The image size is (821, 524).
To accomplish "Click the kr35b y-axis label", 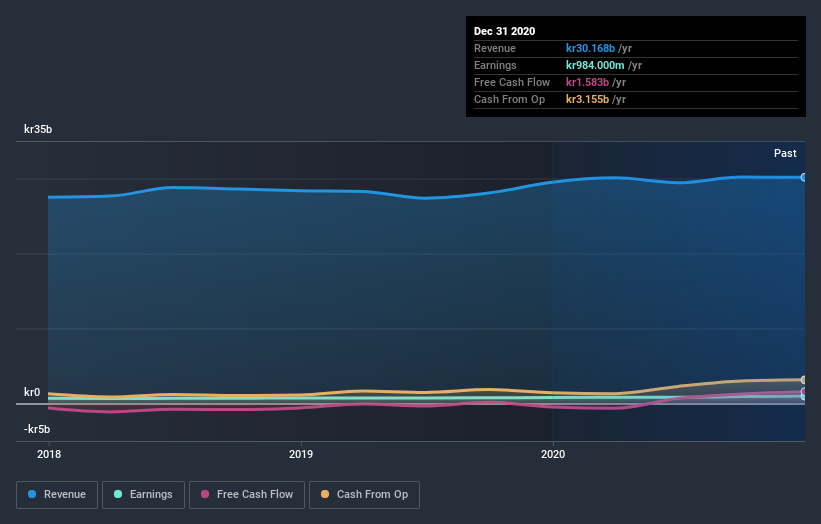I will [38, 129].
